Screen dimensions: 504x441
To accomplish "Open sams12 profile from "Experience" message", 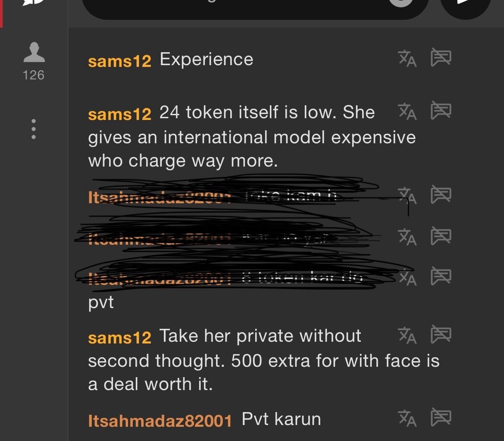I will click(x=119, y=61).
